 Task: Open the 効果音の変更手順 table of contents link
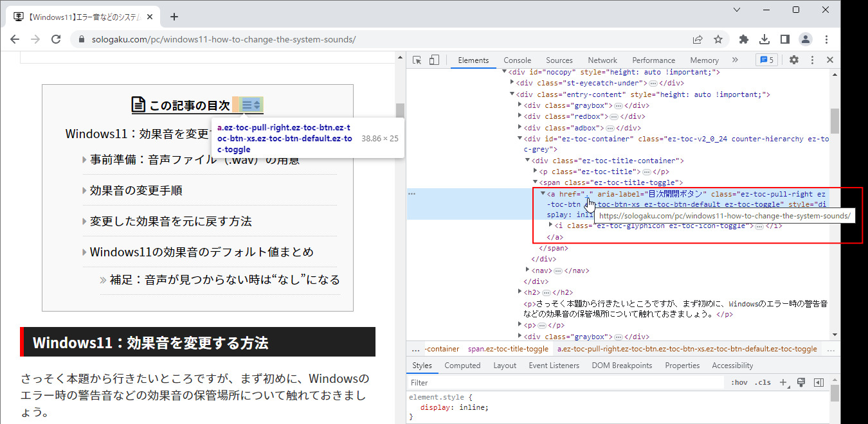(136, 190)
